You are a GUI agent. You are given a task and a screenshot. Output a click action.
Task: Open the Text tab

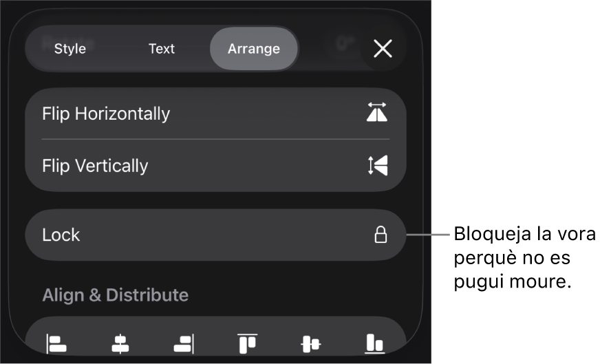pyautogui.click(x=162, y=49)
